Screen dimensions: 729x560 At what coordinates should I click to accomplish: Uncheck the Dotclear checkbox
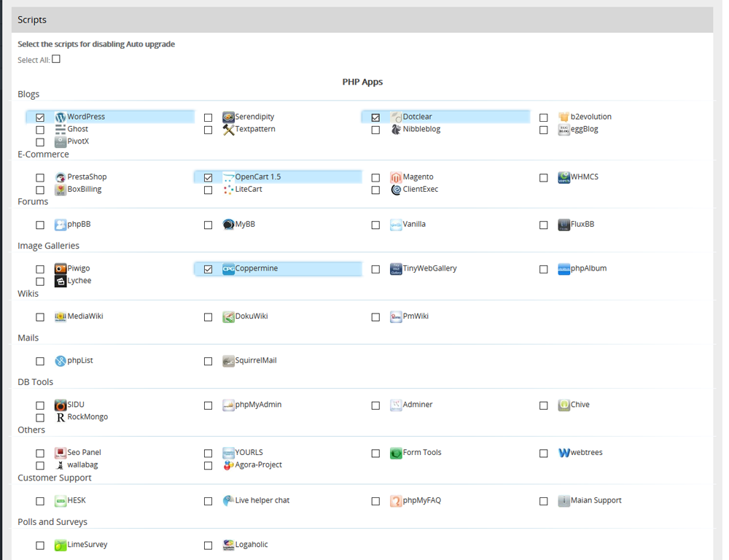(x=375, y=117)
